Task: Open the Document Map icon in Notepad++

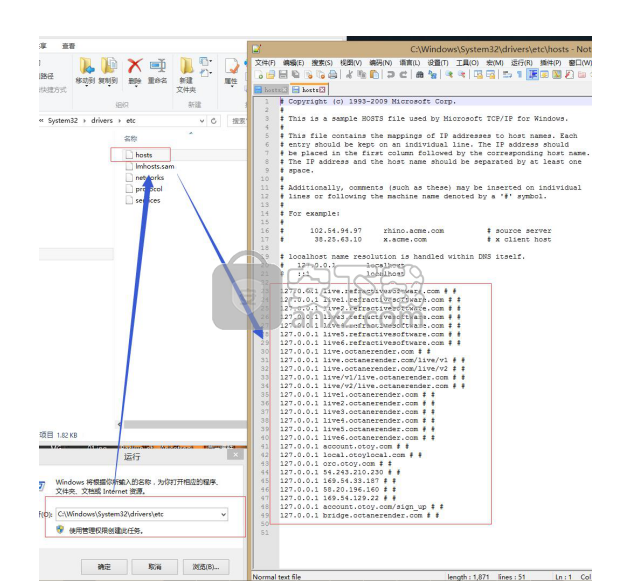Action: tap(557, 74)
